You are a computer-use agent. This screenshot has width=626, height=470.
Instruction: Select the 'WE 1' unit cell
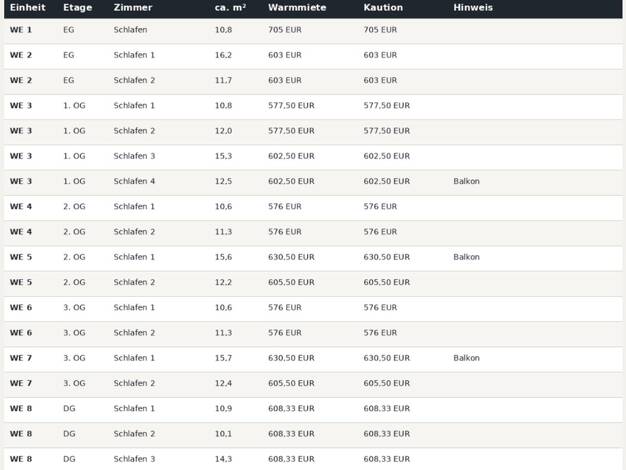point(21,30)
